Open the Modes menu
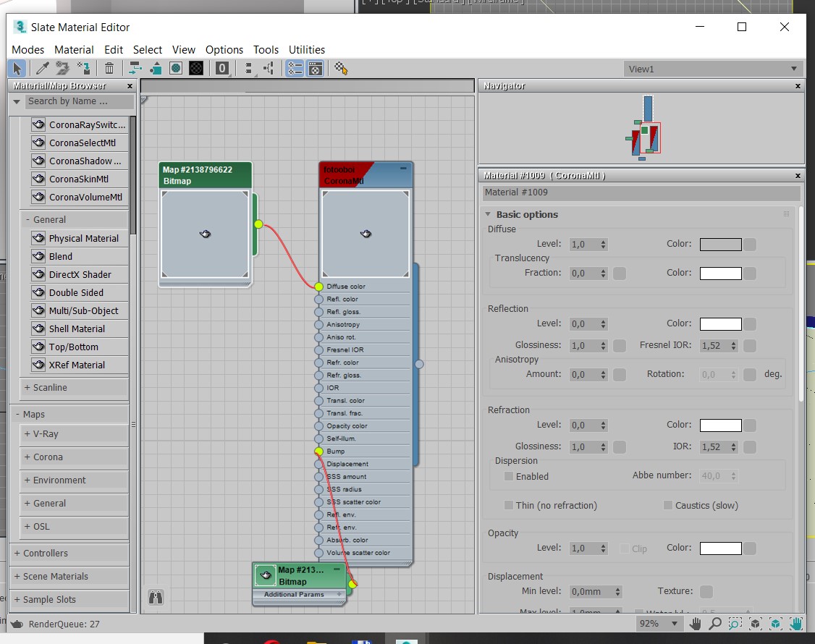Screen dimensions: 815x644 (x=28, y=49)
